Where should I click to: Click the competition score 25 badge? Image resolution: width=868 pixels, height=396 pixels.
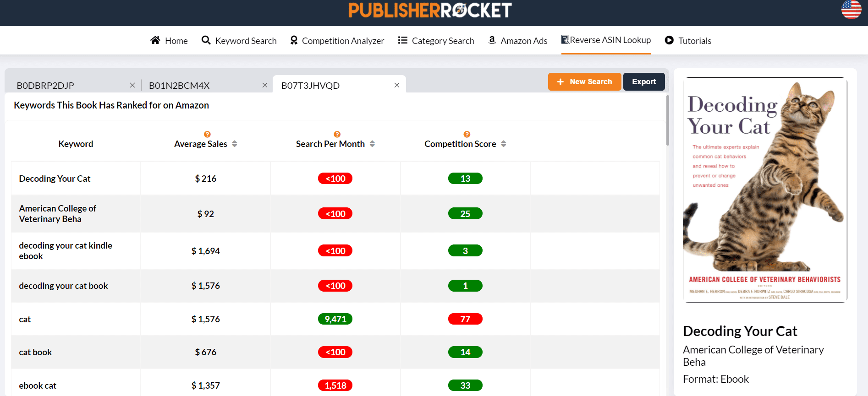(x=465, y=214)
